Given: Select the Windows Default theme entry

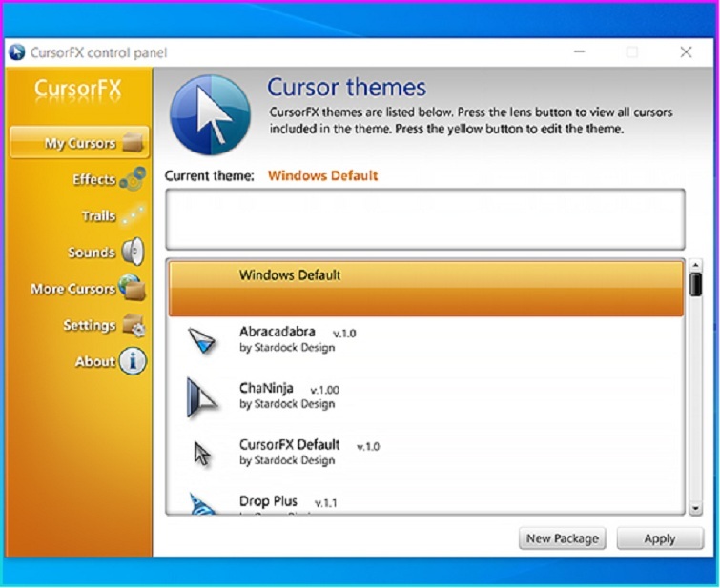Looking at the screenshot, I should 425,287.
